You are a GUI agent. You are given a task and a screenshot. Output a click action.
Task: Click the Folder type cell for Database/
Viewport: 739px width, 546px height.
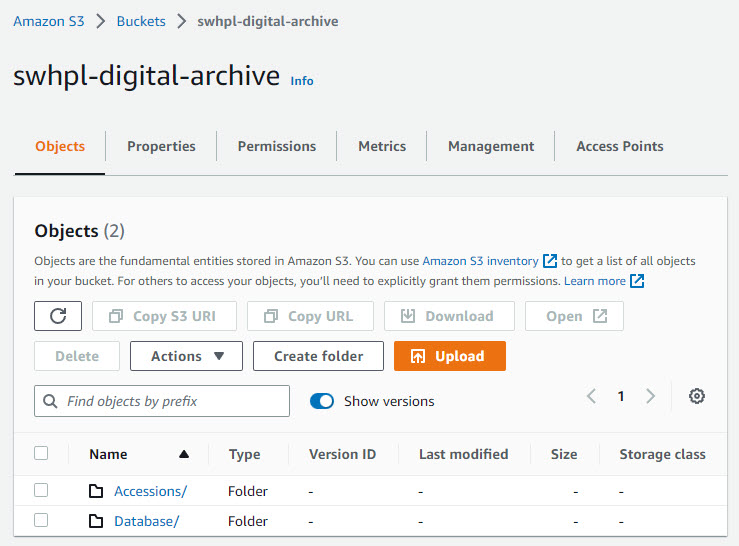coord(247,521)
